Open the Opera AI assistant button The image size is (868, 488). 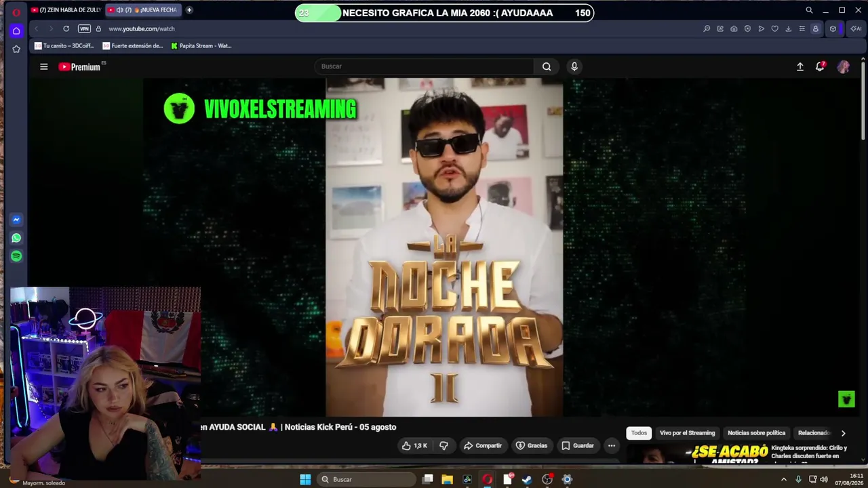pyautogui.click(x=856, y=28)
